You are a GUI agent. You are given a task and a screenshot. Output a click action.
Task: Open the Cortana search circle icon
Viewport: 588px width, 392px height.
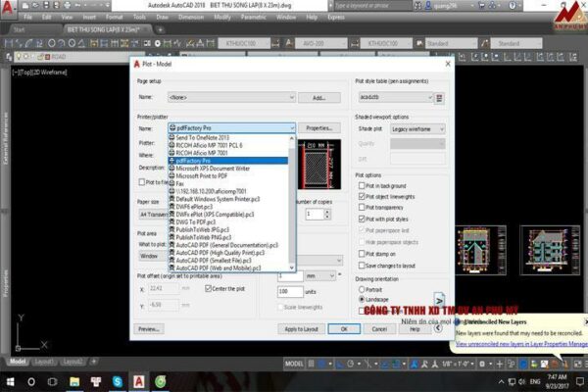[31, 381]
